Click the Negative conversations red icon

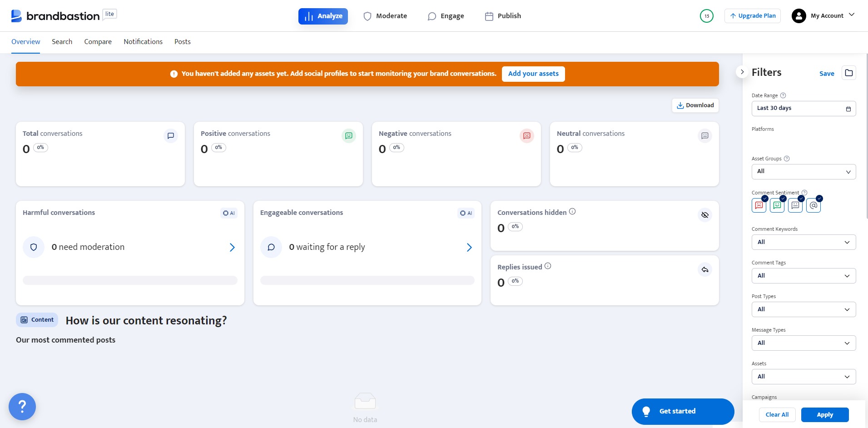coord(526,135)
